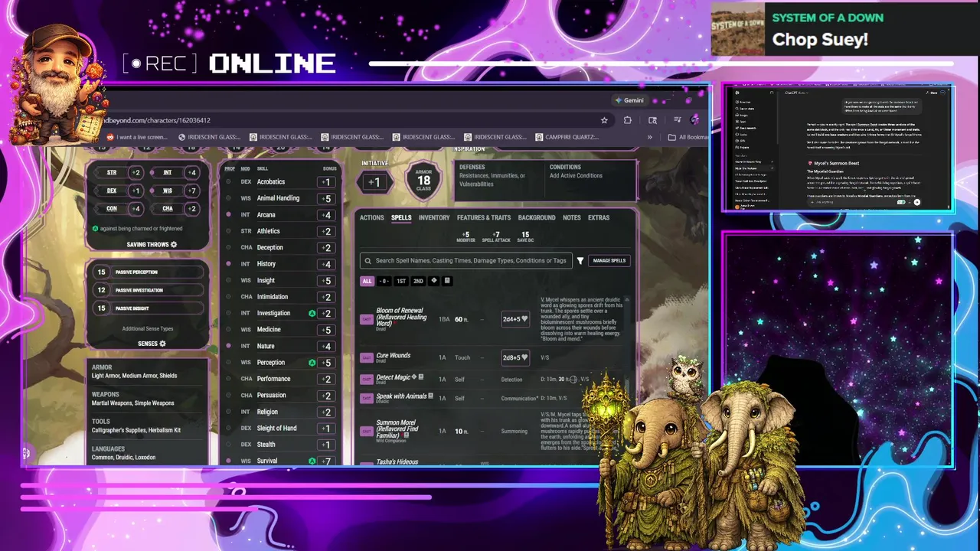Bookmark this page with the star icon
Screen dimensions: 980x551
pos(604,120)
